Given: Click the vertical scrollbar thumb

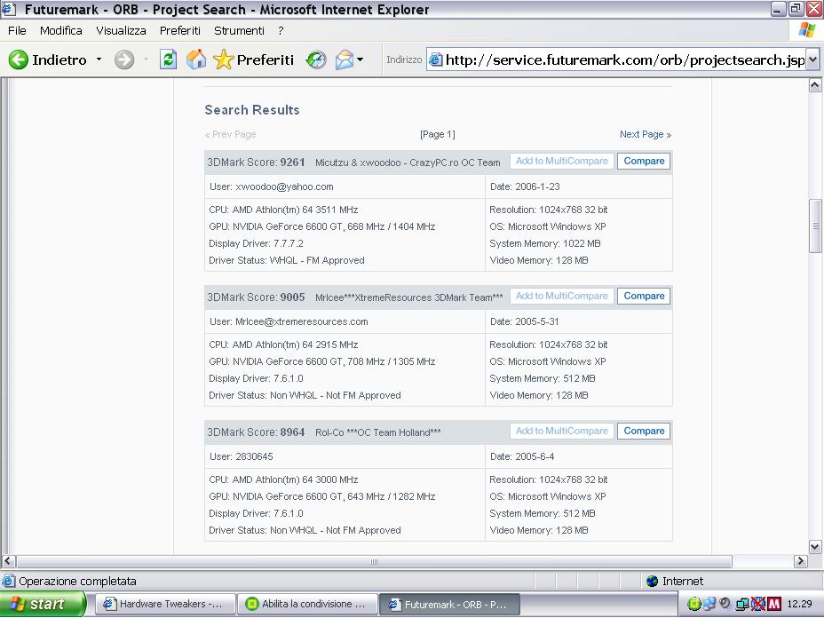Looking at the screenshot, I should [815, 226].
